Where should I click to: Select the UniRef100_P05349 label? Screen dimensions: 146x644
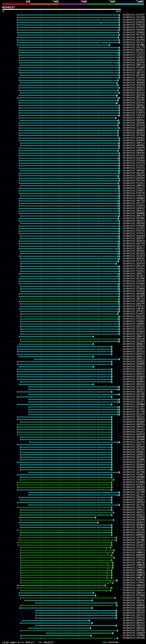click(x=134, y=161)
